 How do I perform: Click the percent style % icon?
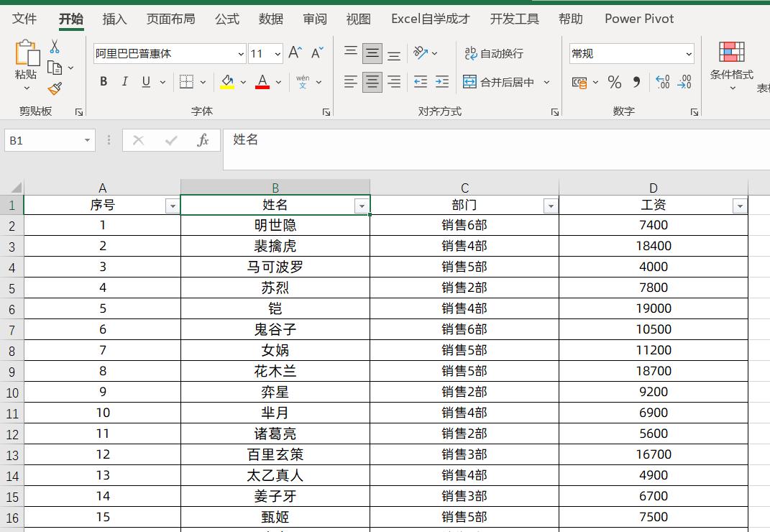615,82
